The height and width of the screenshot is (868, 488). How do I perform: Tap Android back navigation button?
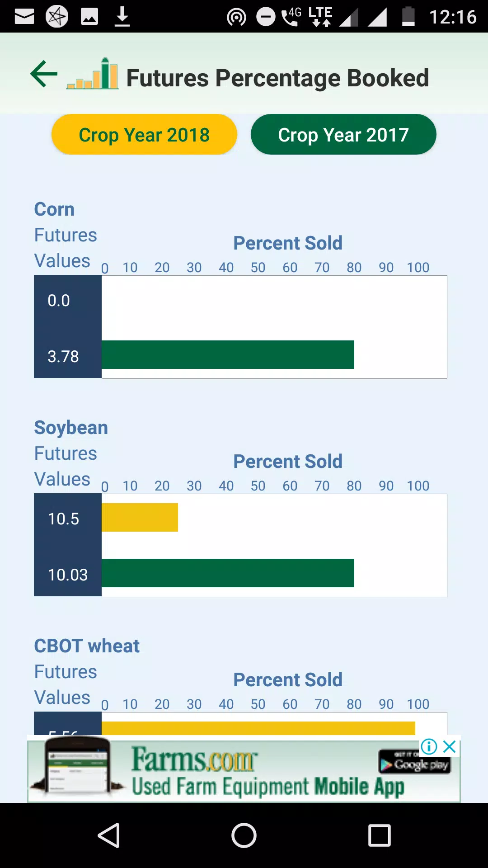coord(109,835)
